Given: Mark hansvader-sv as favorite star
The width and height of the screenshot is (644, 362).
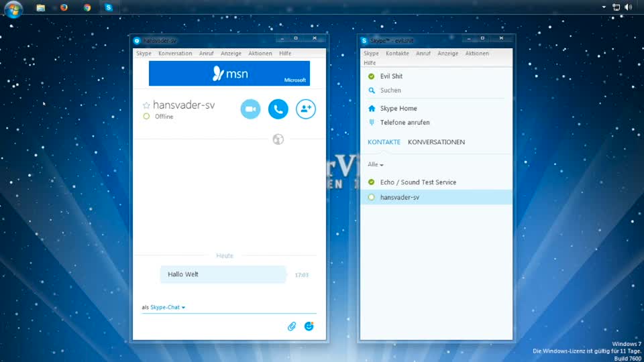Looking at the screenshot, I should pyautogui.click(x=146, y=105).
